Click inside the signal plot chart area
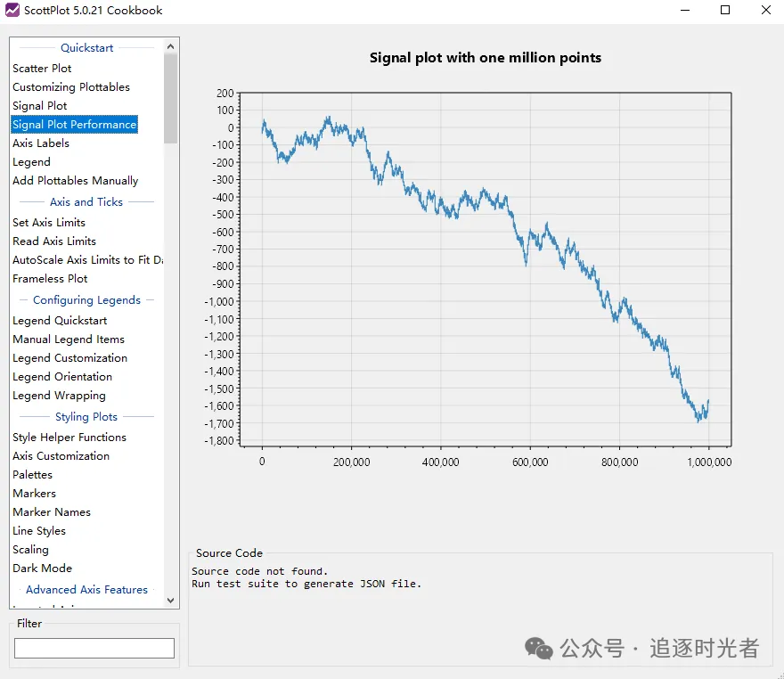This screenshot has width=784, height=679. [486, 267]
